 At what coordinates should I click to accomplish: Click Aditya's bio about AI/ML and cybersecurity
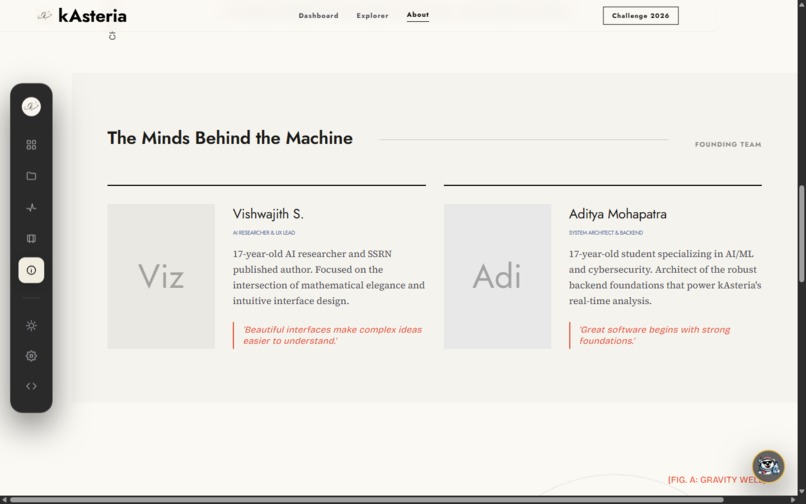coord(665,277)
